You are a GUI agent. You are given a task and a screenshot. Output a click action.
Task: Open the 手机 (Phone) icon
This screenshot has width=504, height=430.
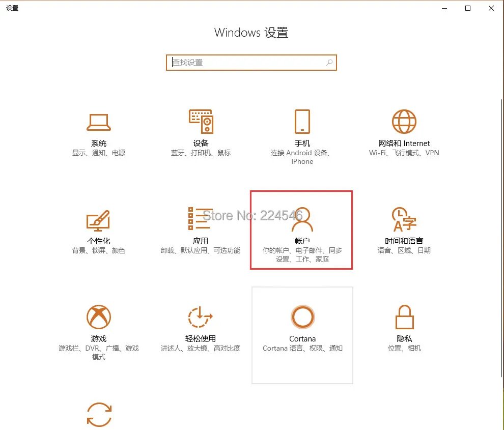pyautogui.click(x=302, y=122)
